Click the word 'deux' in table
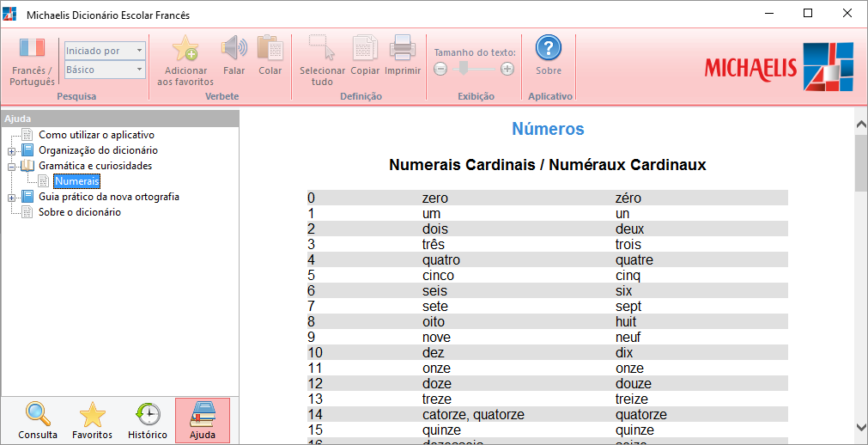 click(x=629, y=229)
